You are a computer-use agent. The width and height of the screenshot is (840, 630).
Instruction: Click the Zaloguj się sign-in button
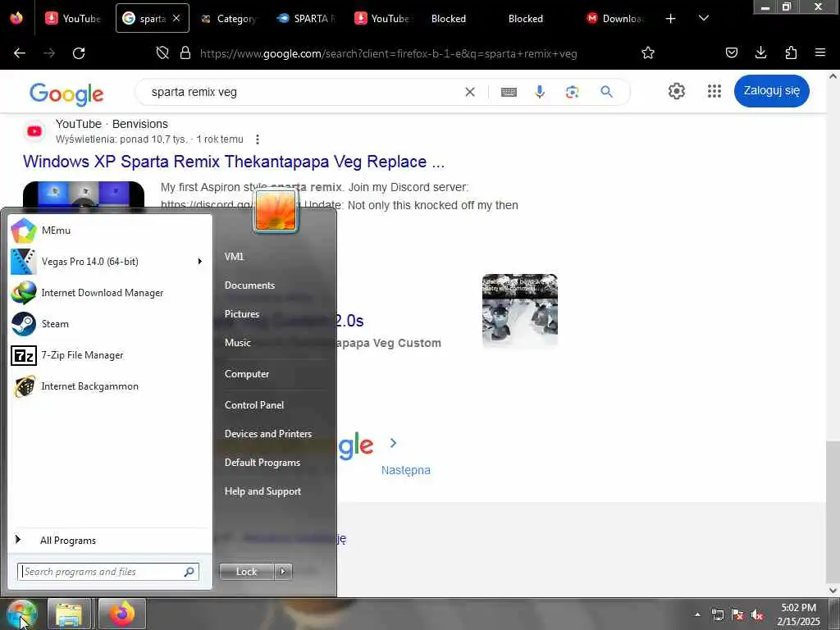[x=771, y=90]
